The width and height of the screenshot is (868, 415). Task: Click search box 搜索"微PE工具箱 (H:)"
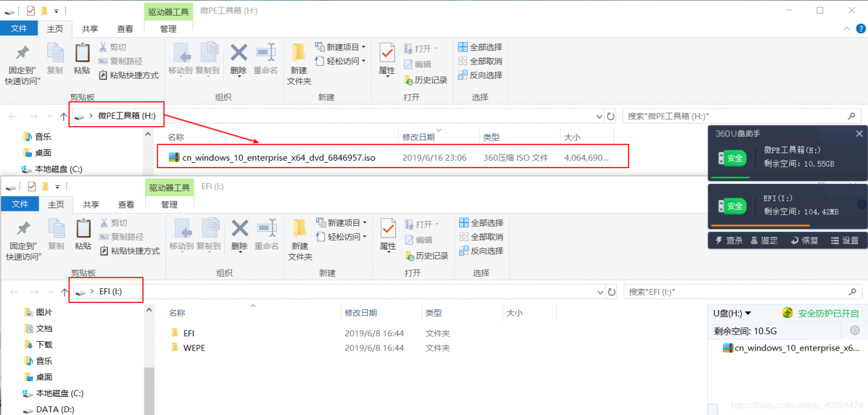pyautogui.click(x=743, y=116)
